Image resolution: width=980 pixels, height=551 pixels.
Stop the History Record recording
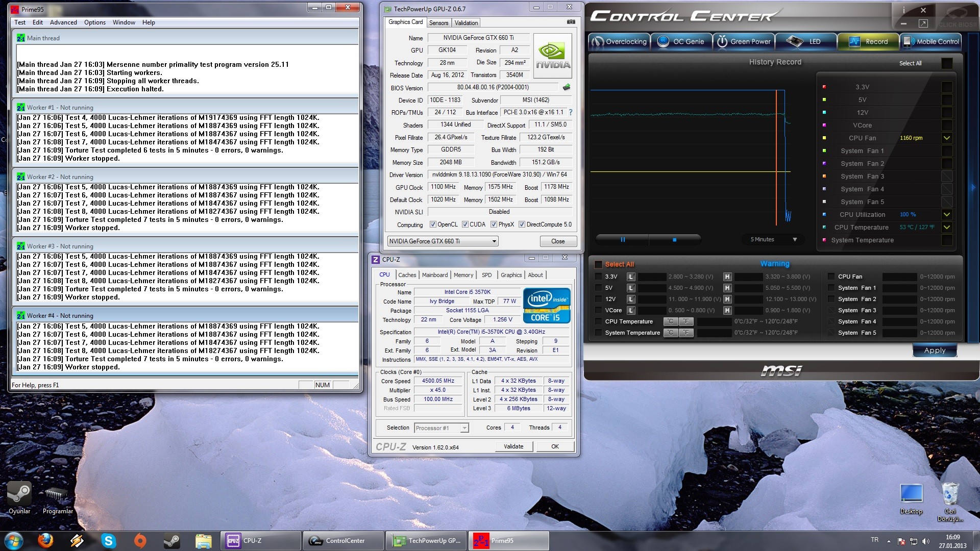tap(674, 239)
